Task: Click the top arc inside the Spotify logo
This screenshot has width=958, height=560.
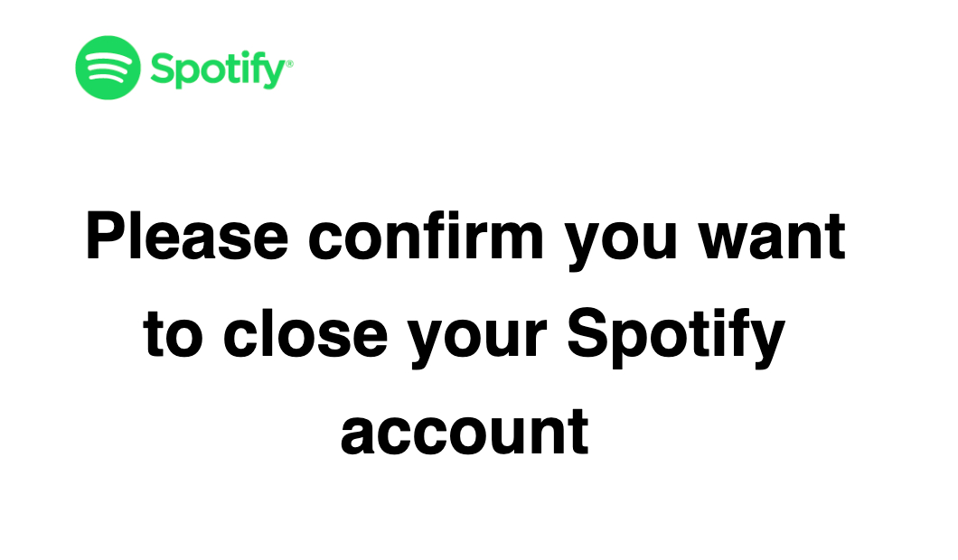Action: [108, 57]
